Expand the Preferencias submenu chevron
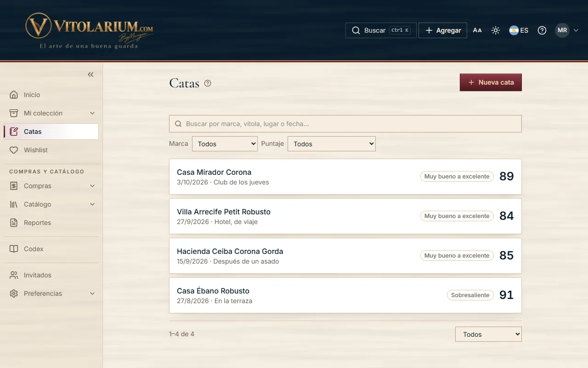Viewport: 588px width, 368px height. click(92, 293)
